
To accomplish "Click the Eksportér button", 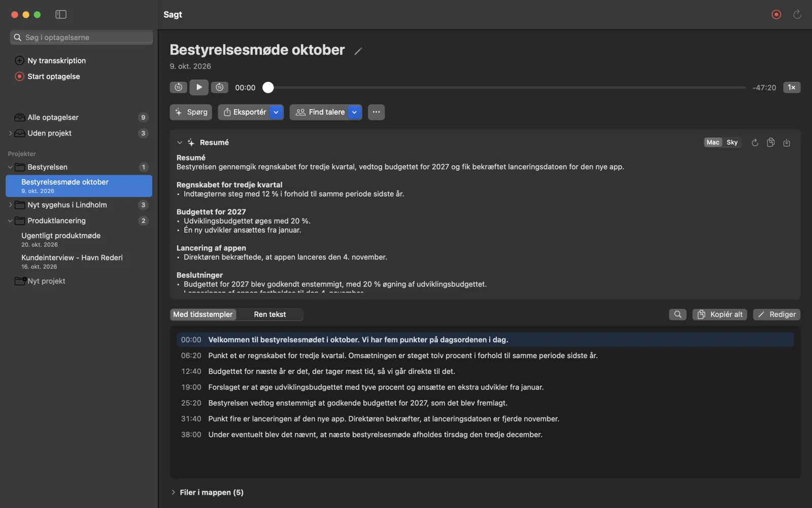I will 244,112.
